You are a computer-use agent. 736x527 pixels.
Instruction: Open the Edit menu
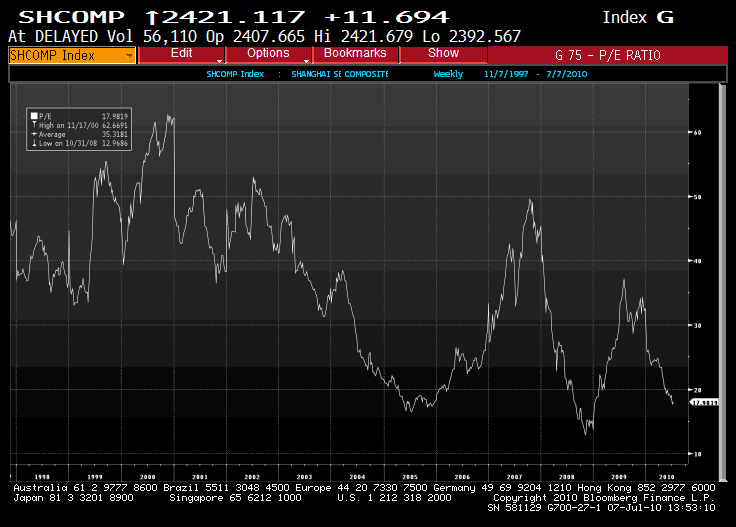pyautogui.click(x=181, y=53)
